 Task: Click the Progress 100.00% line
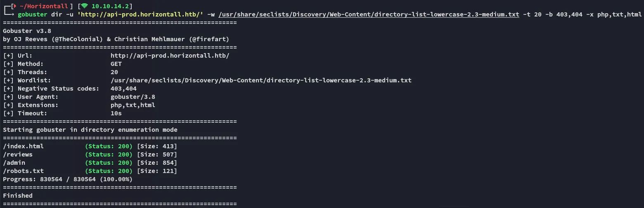click(x=67, y=179)
